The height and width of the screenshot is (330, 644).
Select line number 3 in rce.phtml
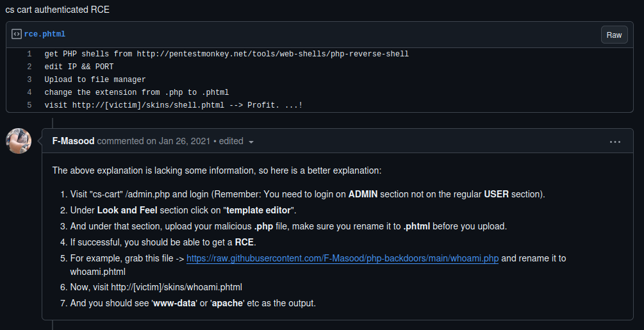pos(29,79)
